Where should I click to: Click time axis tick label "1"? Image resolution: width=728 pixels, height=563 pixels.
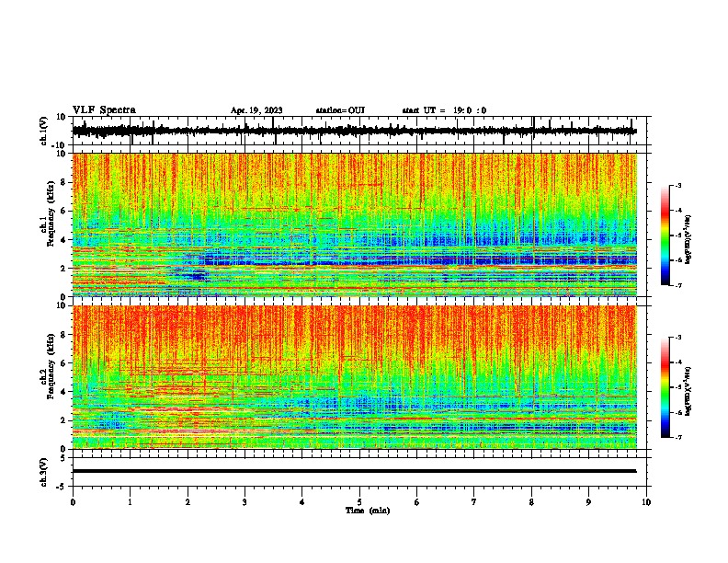click(130, 502)
